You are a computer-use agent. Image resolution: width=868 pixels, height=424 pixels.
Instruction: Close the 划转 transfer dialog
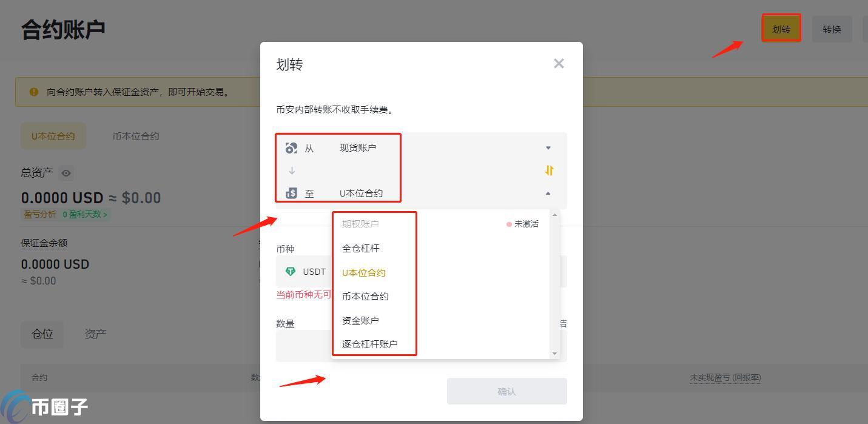click(x=559, y=64)
